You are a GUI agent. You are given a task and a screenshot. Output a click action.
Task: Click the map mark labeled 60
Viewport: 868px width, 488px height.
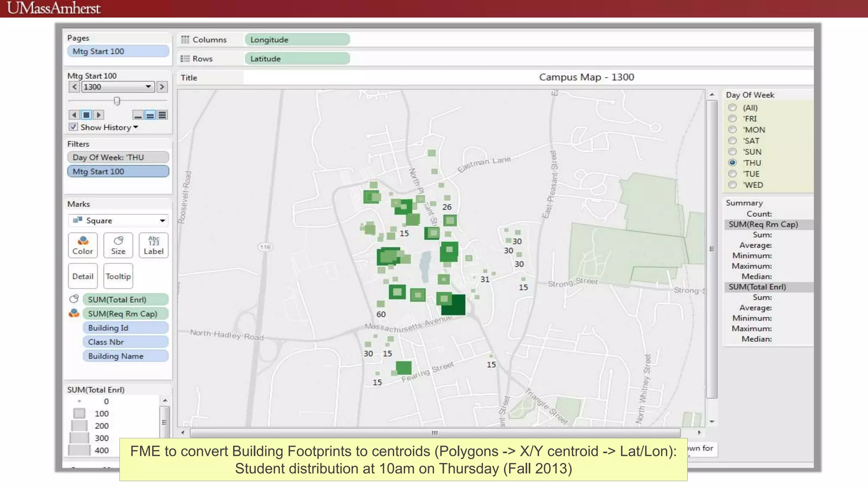coord(381,304)
